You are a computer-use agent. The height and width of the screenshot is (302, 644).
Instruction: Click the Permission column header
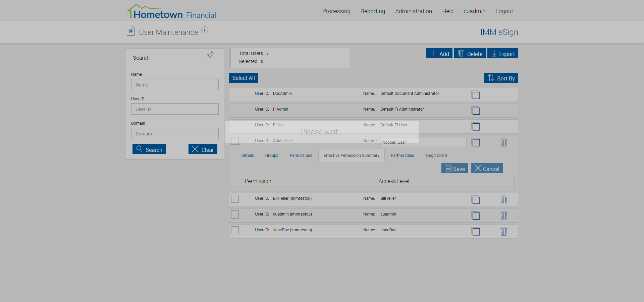click(258, 181)
